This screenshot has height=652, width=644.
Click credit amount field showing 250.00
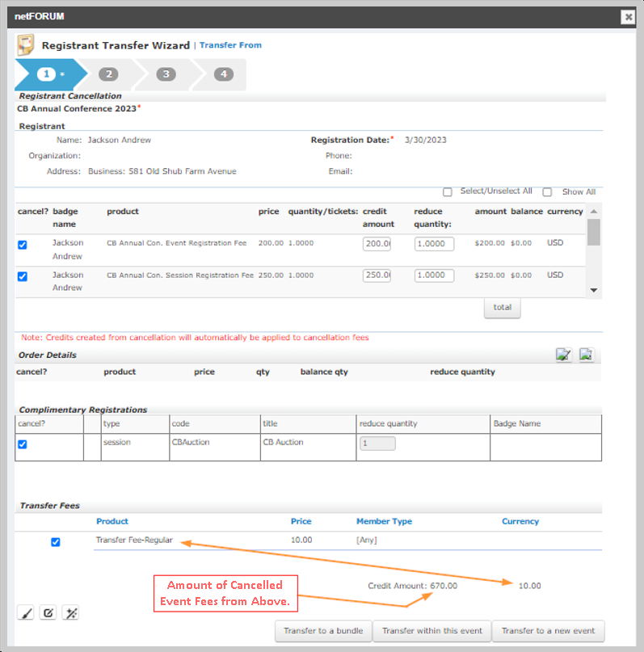click(377, 276)
